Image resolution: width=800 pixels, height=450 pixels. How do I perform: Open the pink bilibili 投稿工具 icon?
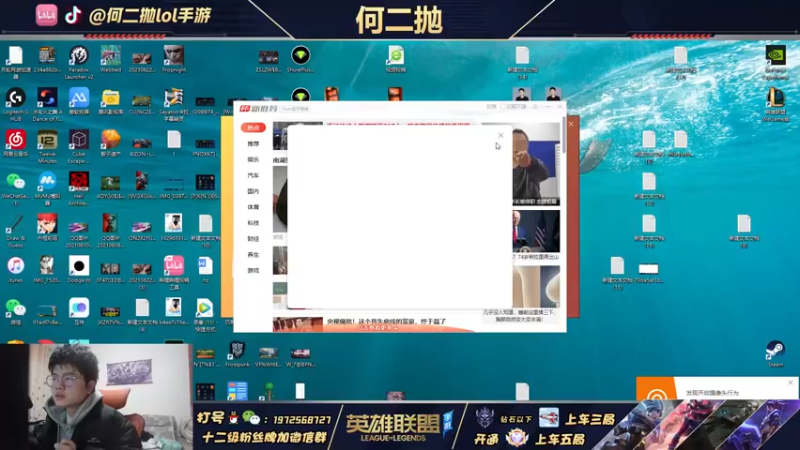(173, 266)
